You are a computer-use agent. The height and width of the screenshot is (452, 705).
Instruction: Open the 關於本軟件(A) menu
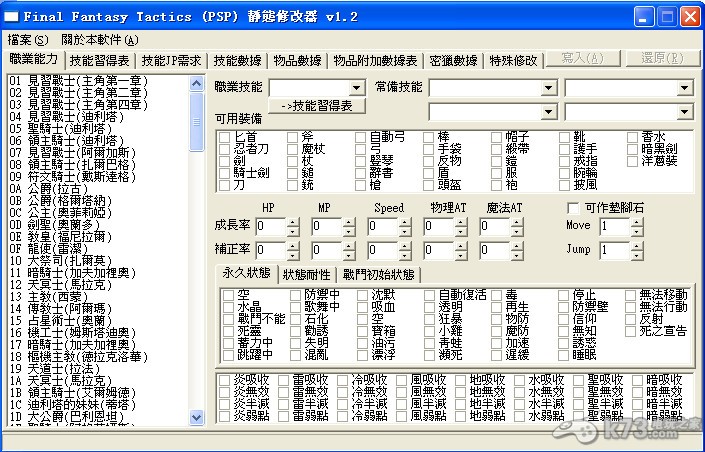click(x=100, y=40)
